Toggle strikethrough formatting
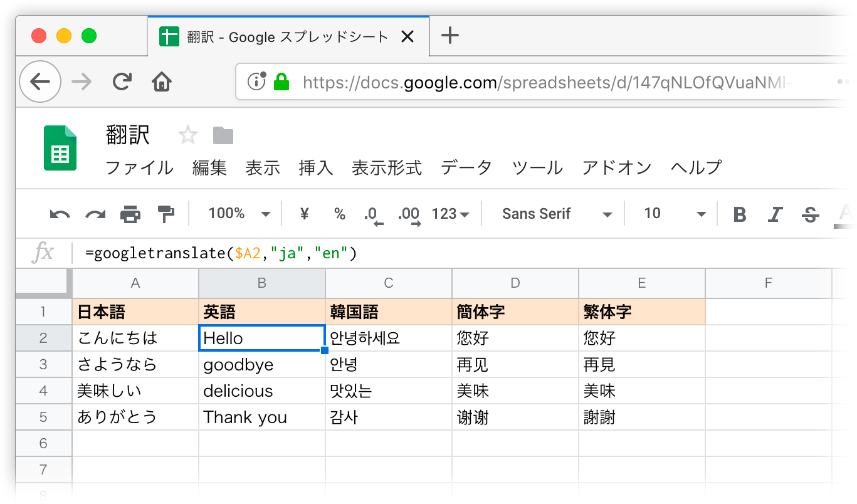 pos(811,214)
